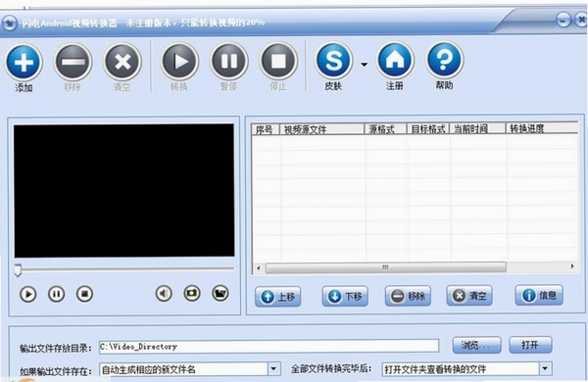The height and width of the screenshot is (382, 588).
Task: Open the 皮肤 skin icon
Action: [x=334, y=61]
